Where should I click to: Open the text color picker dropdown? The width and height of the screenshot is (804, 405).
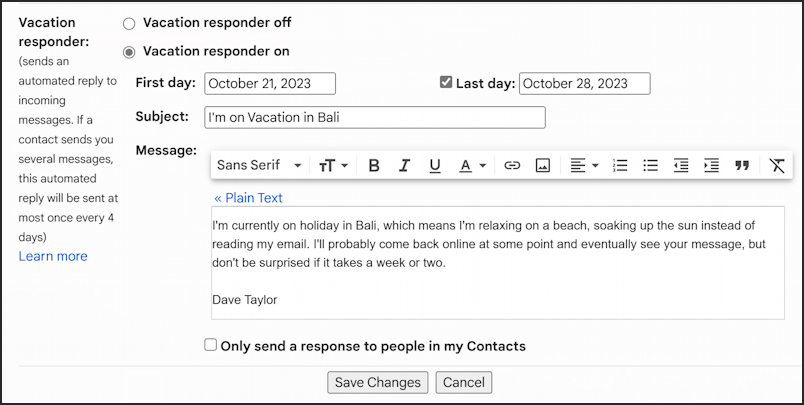pyautogui.click(x=473, y=166)
